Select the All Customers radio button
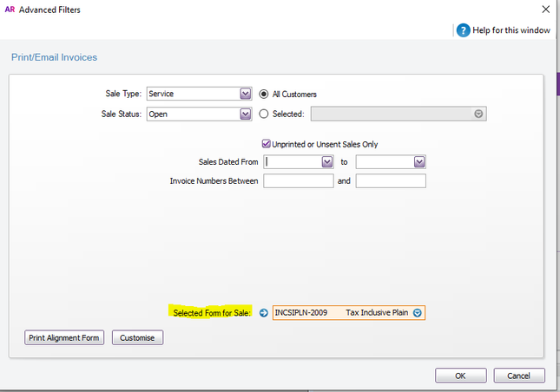 pyautogui.click(x=265, y=94)
